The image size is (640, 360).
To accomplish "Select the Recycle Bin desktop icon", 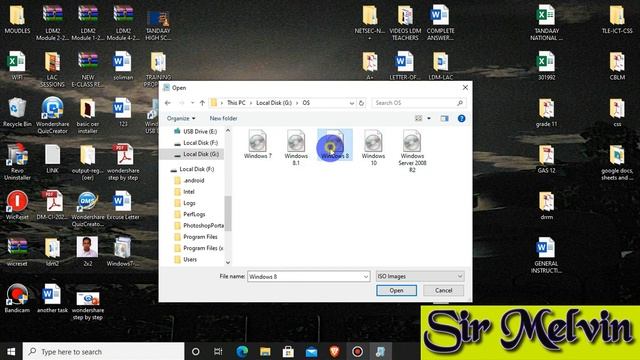I will pos(17,113).
